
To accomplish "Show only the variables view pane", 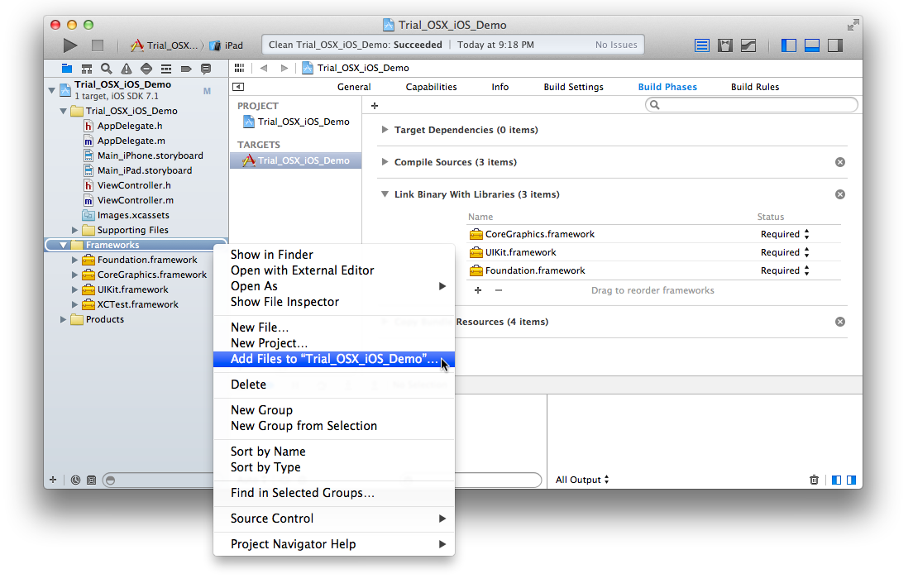I will click(x=836, y=480).
